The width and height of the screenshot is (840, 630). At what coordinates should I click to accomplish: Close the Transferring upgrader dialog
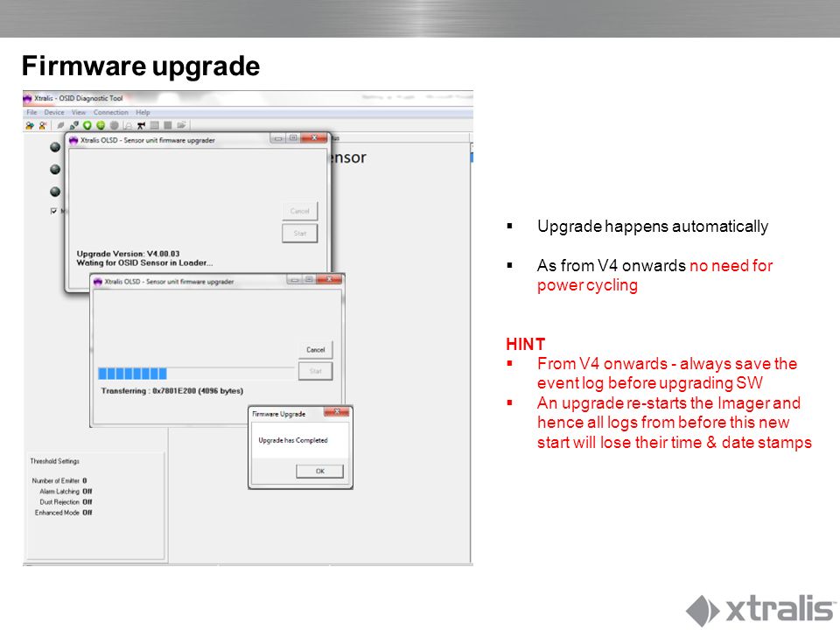pos(330,280)
